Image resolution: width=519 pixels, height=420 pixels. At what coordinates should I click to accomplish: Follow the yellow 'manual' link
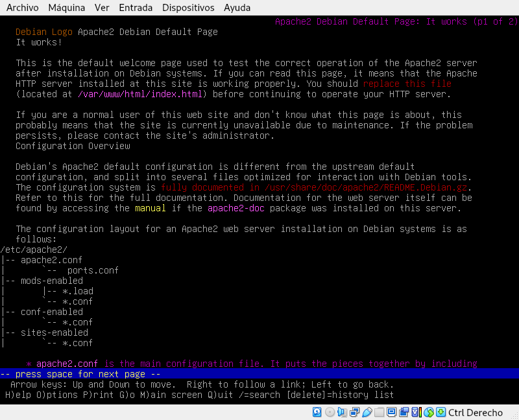(151, 208)
